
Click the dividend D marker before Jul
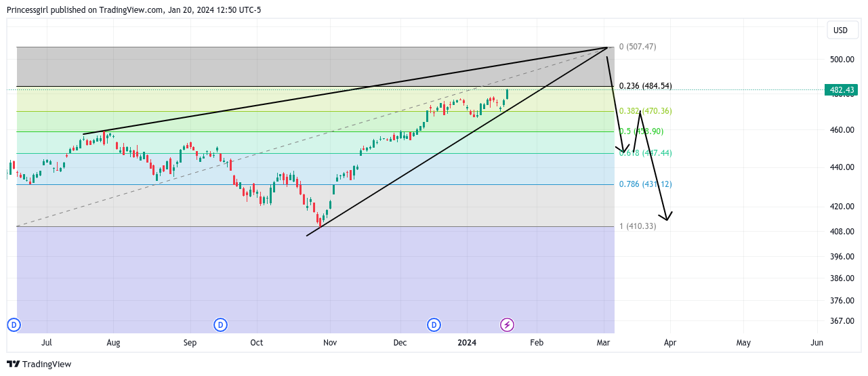(x=14, y=325)
